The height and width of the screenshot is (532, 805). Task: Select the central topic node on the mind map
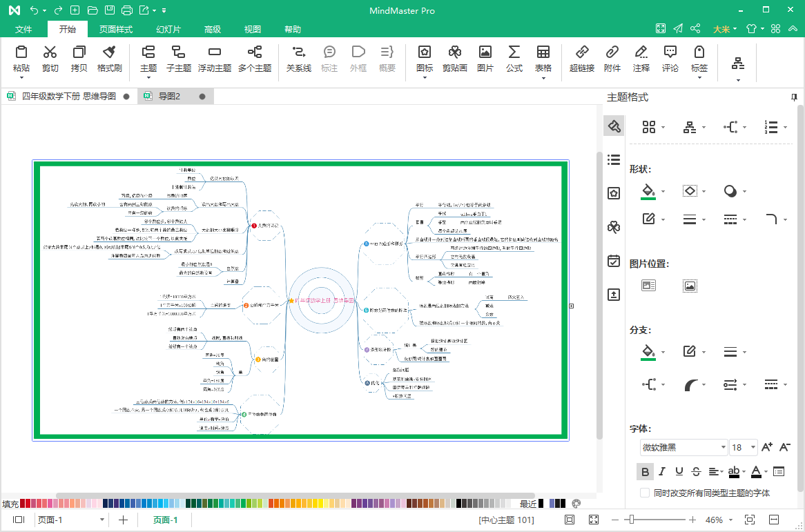pos(322,300)
